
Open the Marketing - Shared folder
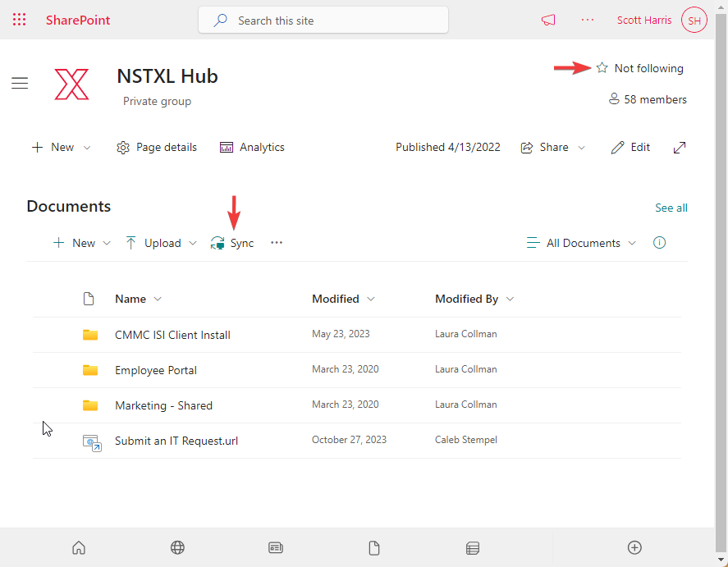coord(164,405)
